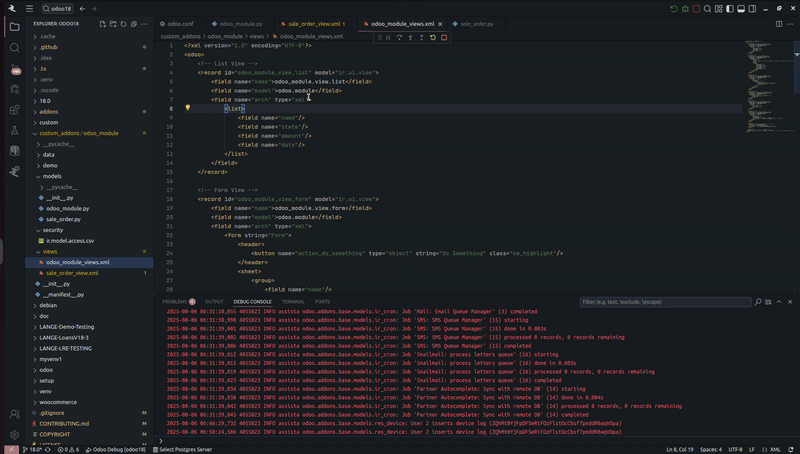Switch to sale_order_view.xml tab

click(313, 24)
